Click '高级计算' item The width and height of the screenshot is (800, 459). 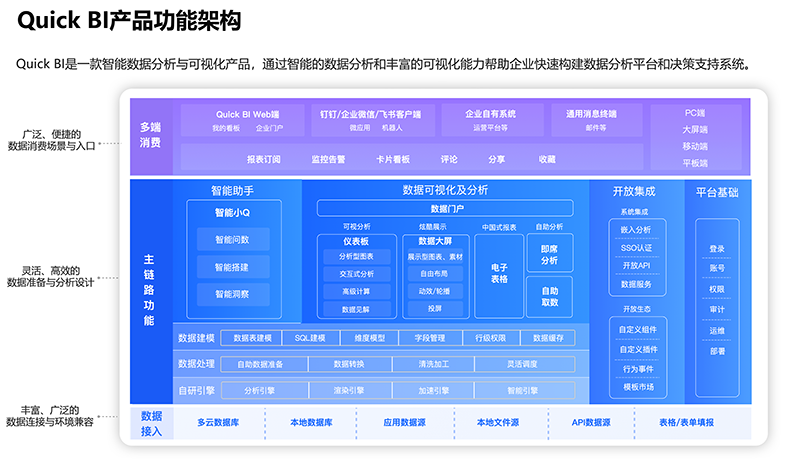pyautogui.click(x=357, y=292)
